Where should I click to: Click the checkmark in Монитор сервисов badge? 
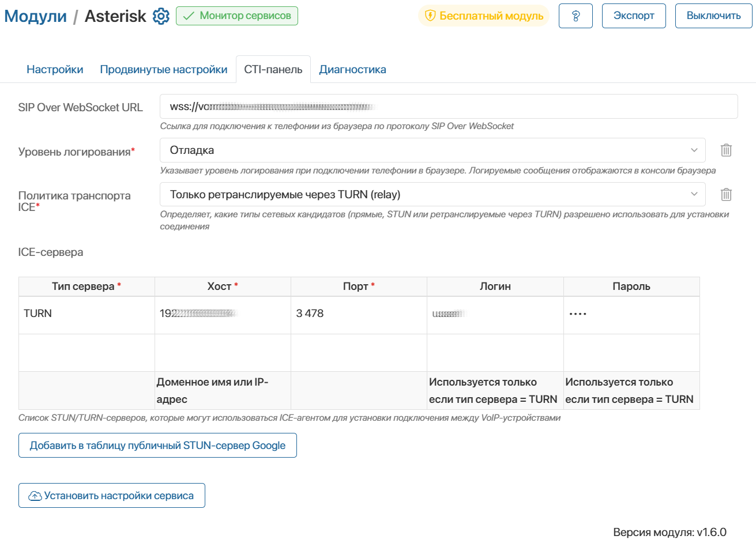188,16
